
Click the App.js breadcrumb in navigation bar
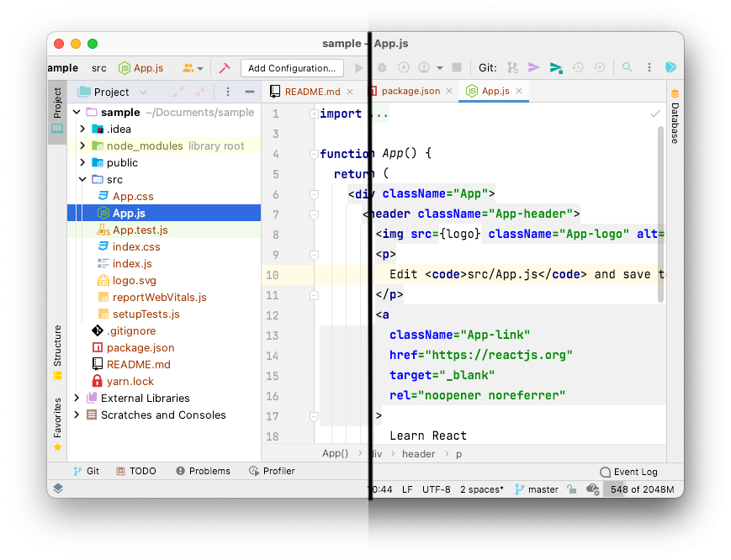click(x=140, y=68)
